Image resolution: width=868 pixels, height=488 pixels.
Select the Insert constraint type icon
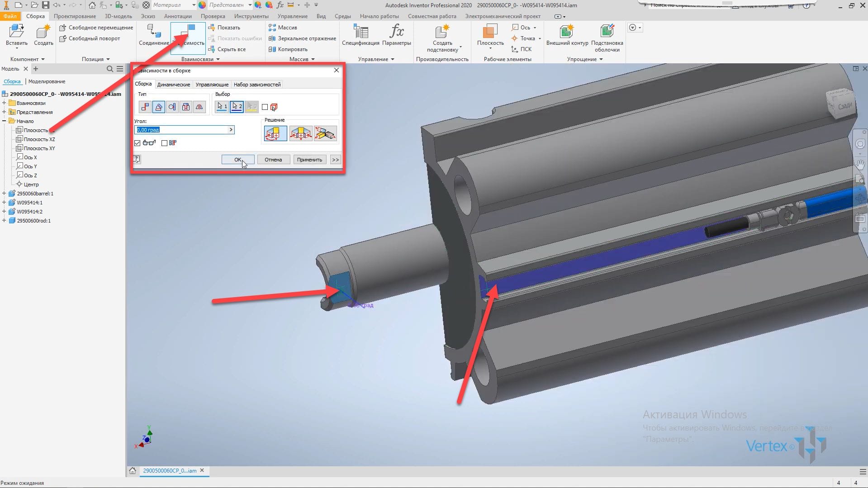pos(185,107)
